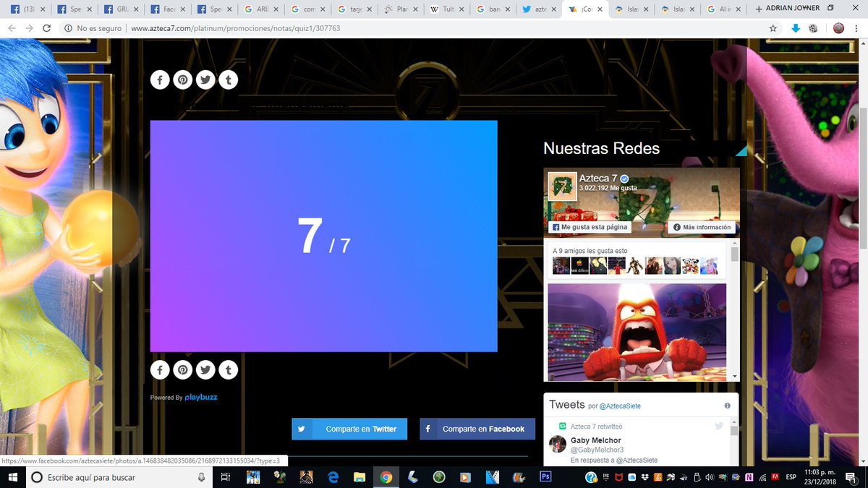The height and width of the screenshot is (488, 868).
Task: Open the @AztecaSiete Twitter link
Action: [620, 406]
